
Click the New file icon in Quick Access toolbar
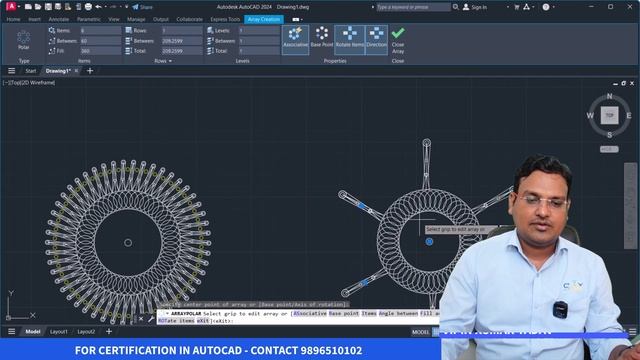[x=28, y=7]
